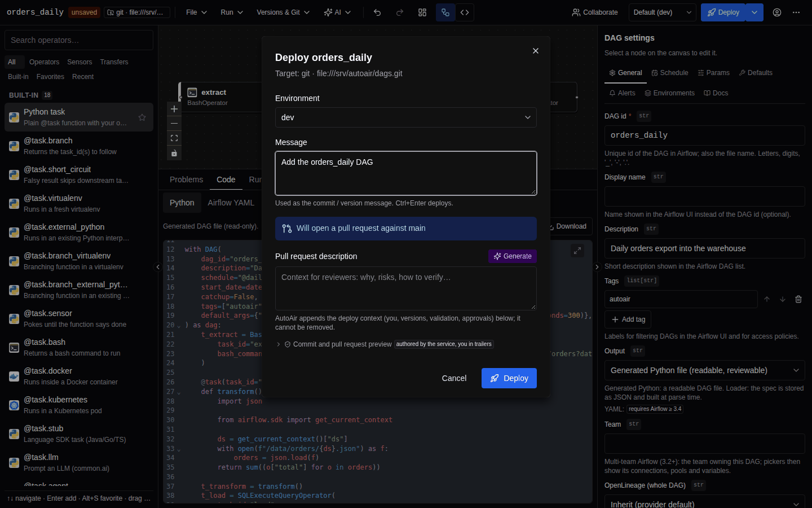Click the blue Deploy button in dialog

509,378
